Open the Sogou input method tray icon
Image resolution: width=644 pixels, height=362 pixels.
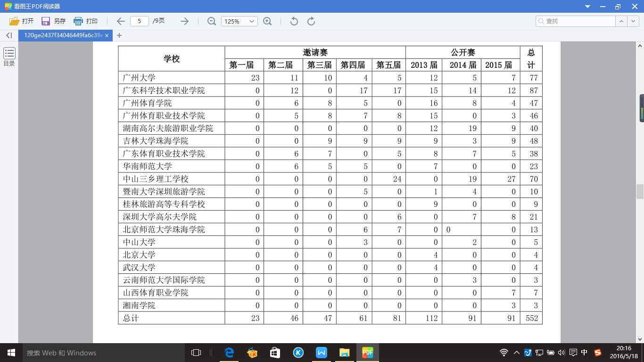tap(598, 353)
